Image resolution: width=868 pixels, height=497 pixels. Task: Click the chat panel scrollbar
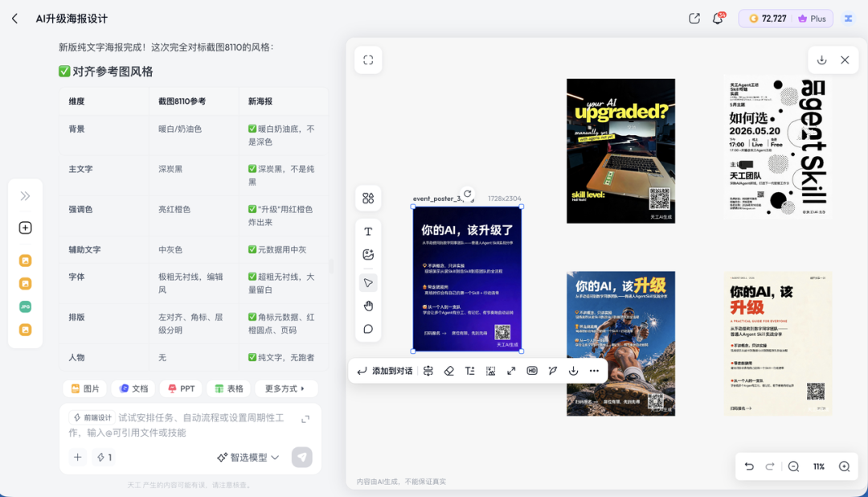click(331, 266)
